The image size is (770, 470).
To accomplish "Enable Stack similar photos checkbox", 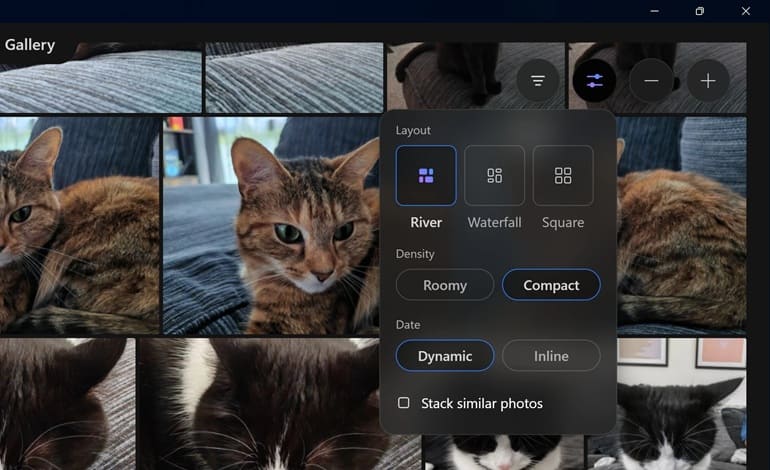I will pos(404,403).
